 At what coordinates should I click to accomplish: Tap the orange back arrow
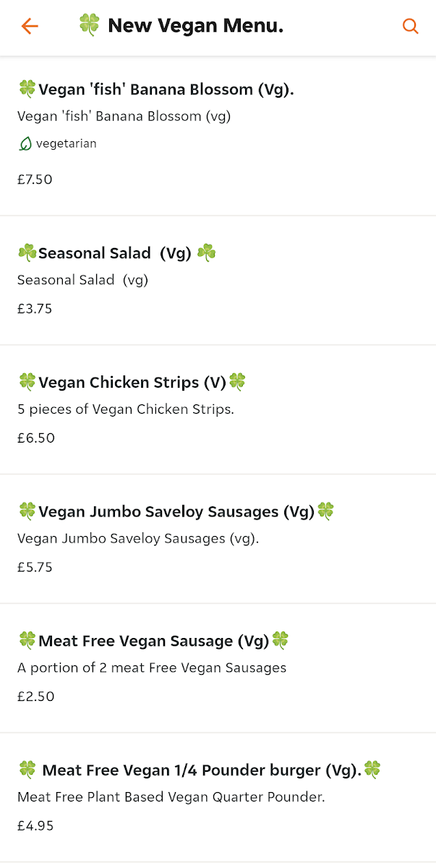click(30, 27)
